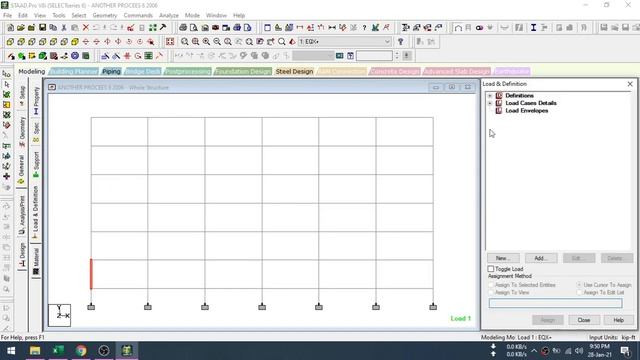Open the Material page tab

click(36, 261)
